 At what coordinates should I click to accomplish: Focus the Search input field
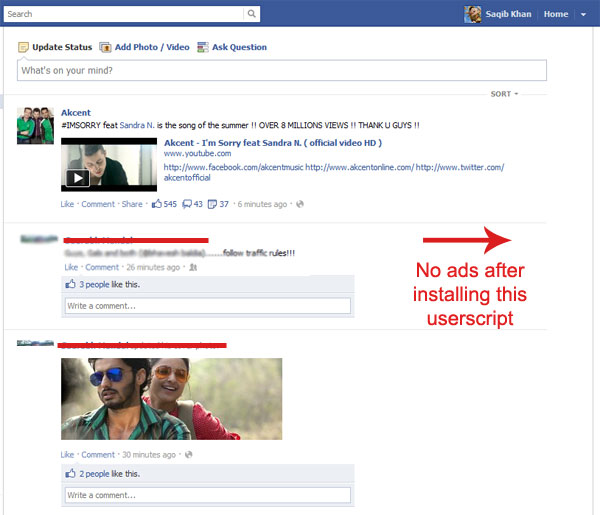pos(124,14)
